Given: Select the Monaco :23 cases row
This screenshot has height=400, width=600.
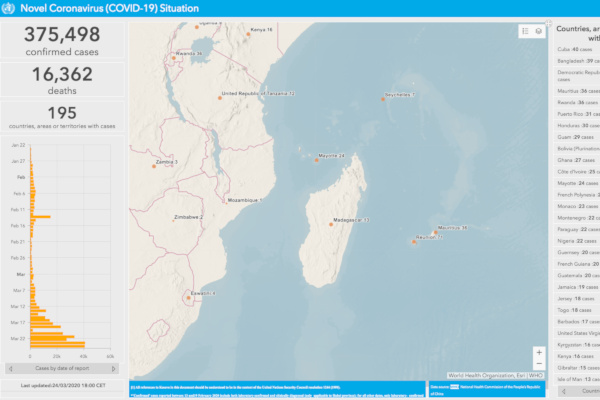Looking at the screenshot, I should (x=577, y=206).
